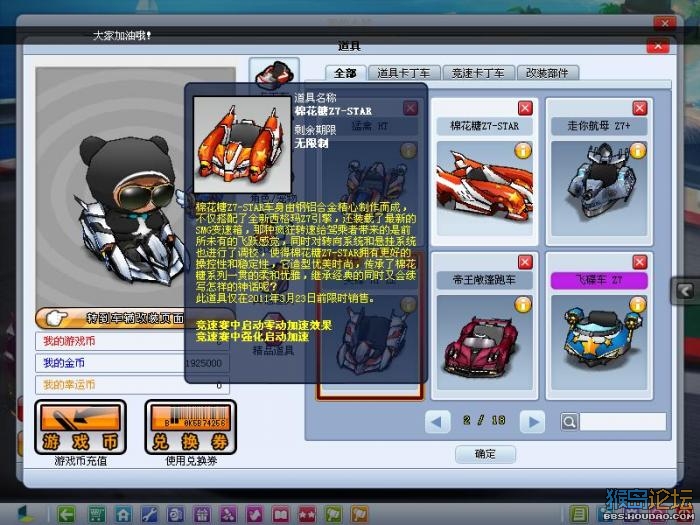Open the green list icon at bottom right

tap(579, 514)
